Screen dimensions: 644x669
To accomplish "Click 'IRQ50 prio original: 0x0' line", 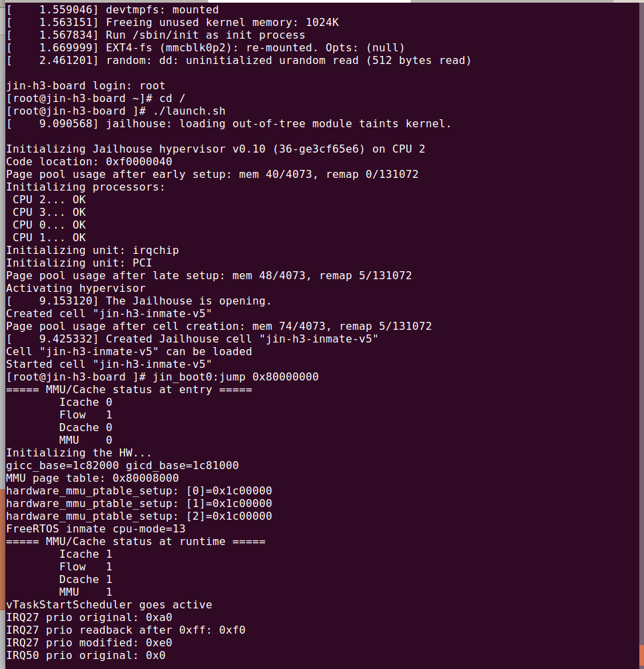I will (x=86, y=656).
